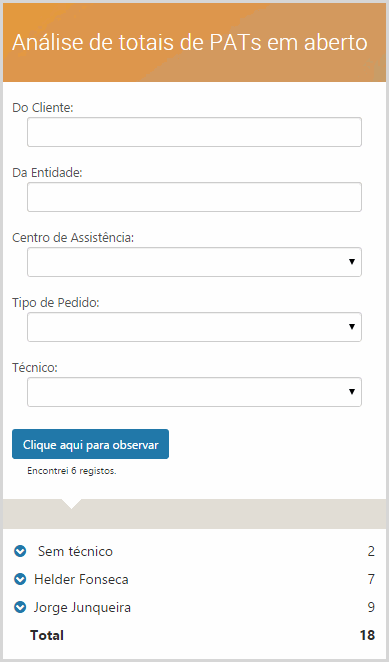Select the 'Sem técnico' row label
389x662 pixels.
point(75,551)
